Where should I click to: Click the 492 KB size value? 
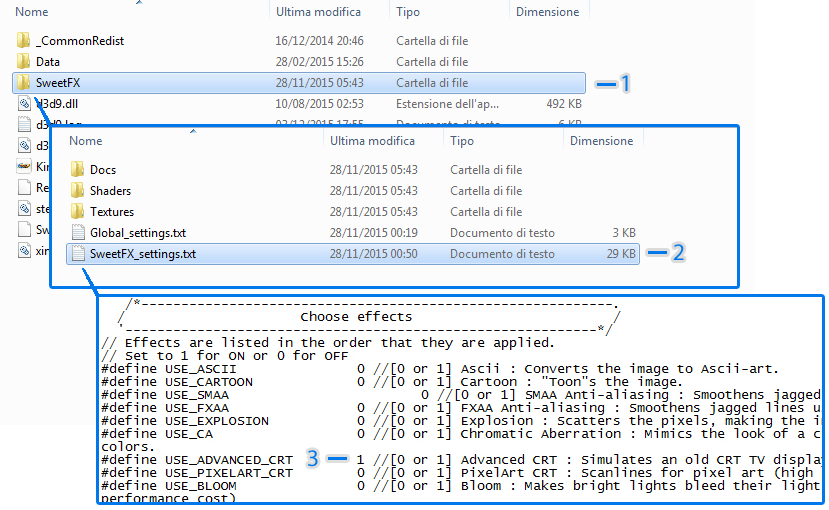[x=564, y=104]
